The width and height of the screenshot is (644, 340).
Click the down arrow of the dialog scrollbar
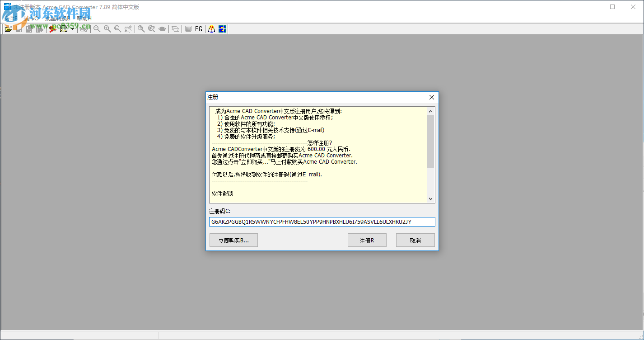tap(430, 198)
